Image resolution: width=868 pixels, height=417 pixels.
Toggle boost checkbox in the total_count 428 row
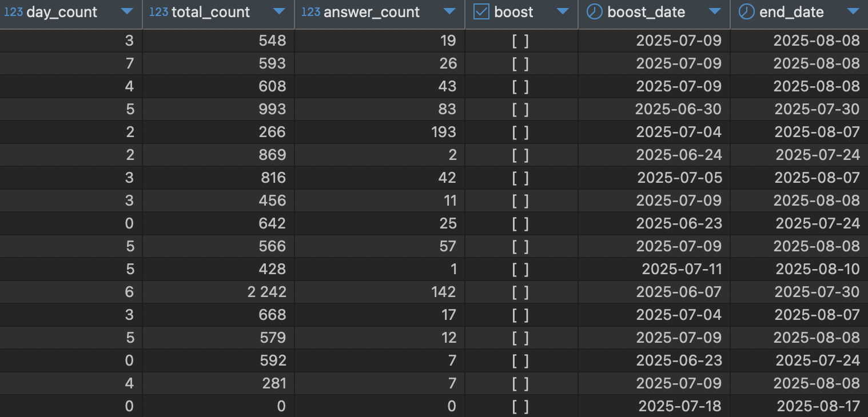point(520,269)
